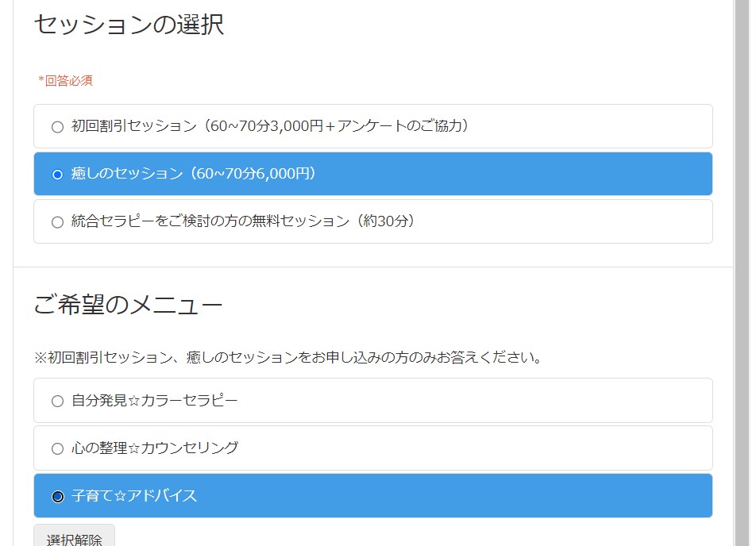Screen dimensions: 756x546
Task: Click empty area of blue 子育て☆アドバイス row
Action: point(453,496)
